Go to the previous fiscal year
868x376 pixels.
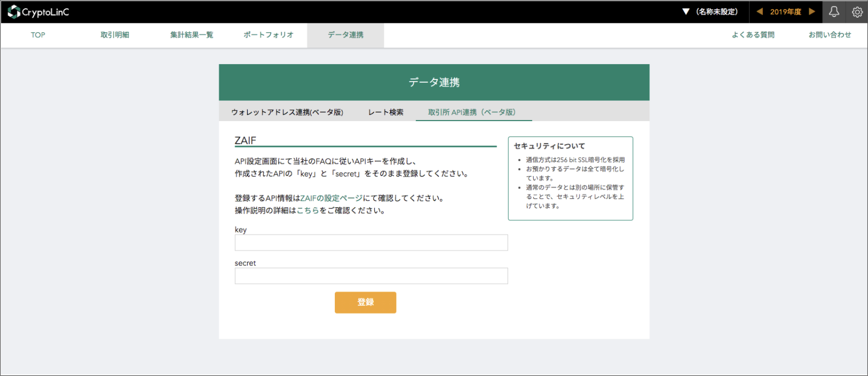759,12
